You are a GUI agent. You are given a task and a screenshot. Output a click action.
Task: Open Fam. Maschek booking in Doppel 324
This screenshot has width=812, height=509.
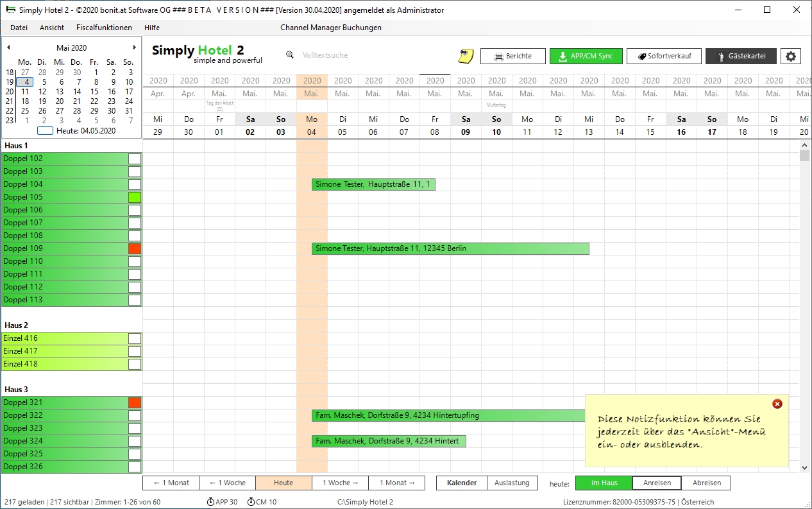point(389,441)
